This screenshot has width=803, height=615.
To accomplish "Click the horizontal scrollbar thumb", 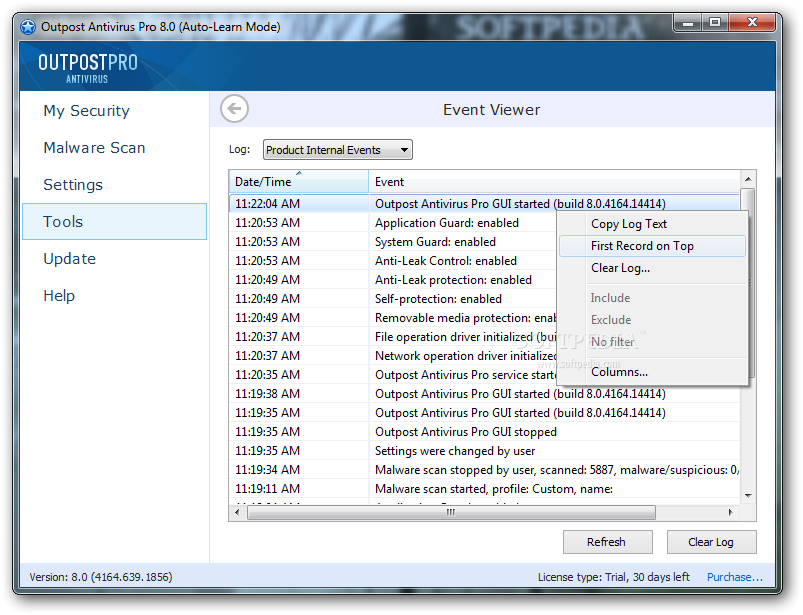I will point(451,512).
